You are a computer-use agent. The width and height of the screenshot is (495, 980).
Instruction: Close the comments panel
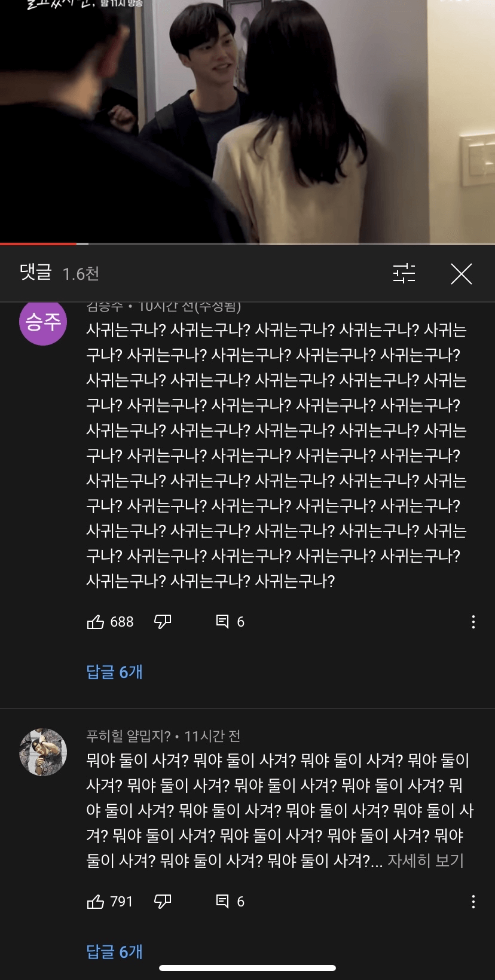[x=461, y=274]
